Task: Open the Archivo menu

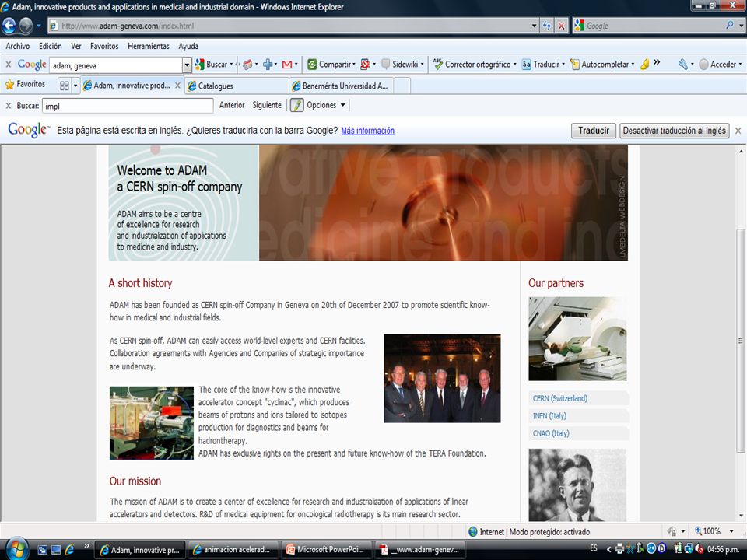Action: (x=18, y=46)
